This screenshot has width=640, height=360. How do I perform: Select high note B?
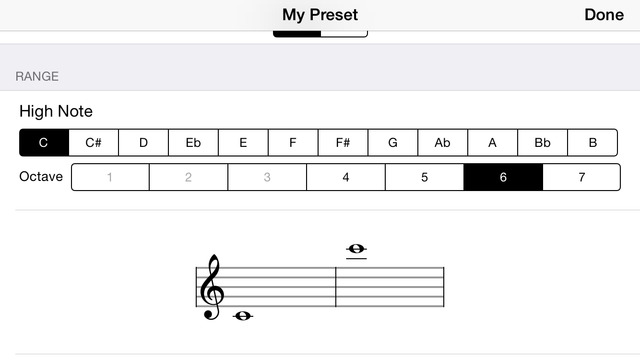[x=593, y=142]
